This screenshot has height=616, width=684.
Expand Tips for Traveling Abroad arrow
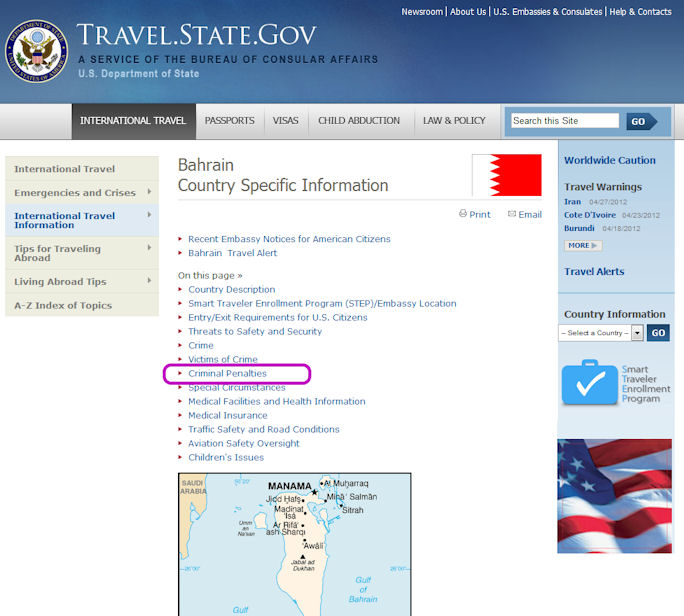149,247
